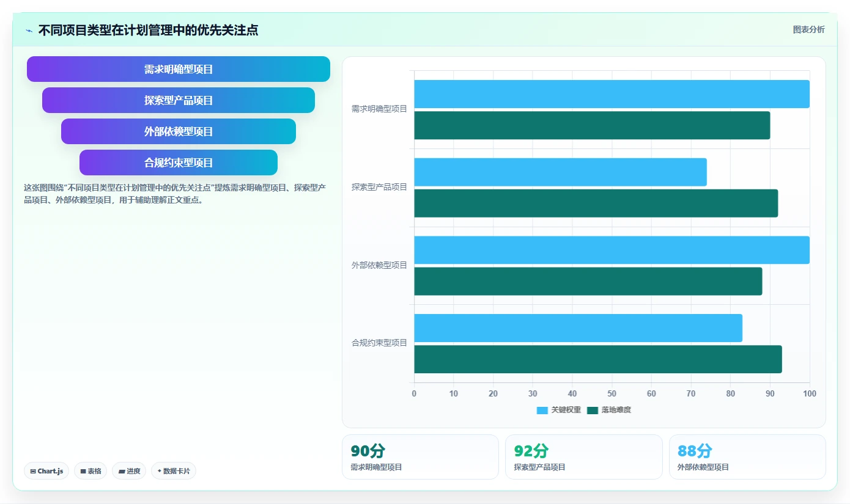Click the Chart.js tag chip

pyautogui.click(x=46, y=471)
